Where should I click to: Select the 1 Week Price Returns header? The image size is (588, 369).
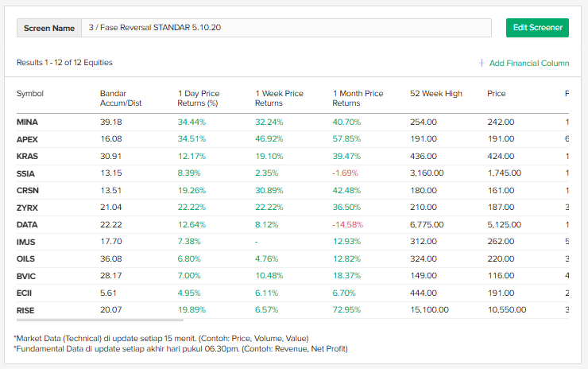[x=279, y=98]
